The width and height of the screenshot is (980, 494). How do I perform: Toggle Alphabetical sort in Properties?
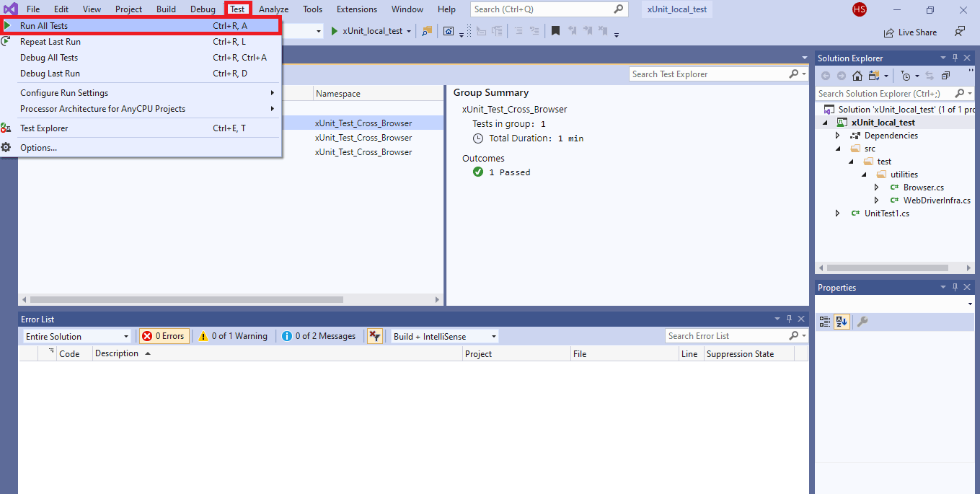click(842, 322)
